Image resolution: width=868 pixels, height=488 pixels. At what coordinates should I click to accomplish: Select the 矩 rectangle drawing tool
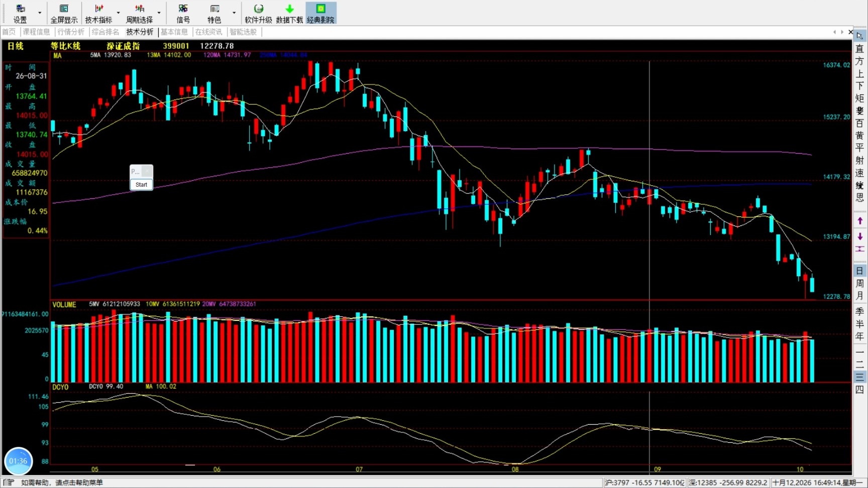pyautogui.click(x=859, y=98)
